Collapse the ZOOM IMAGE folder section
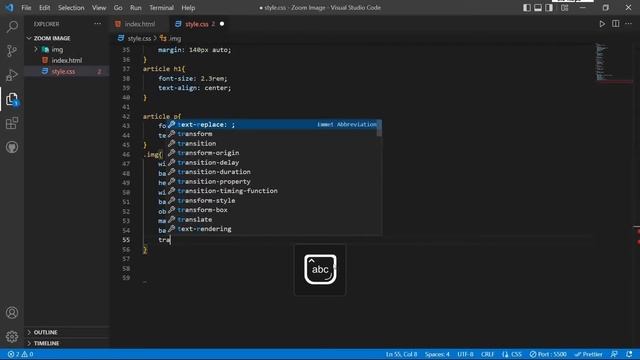This screenshot has height=360, width=640. click(x=67, y=38)
